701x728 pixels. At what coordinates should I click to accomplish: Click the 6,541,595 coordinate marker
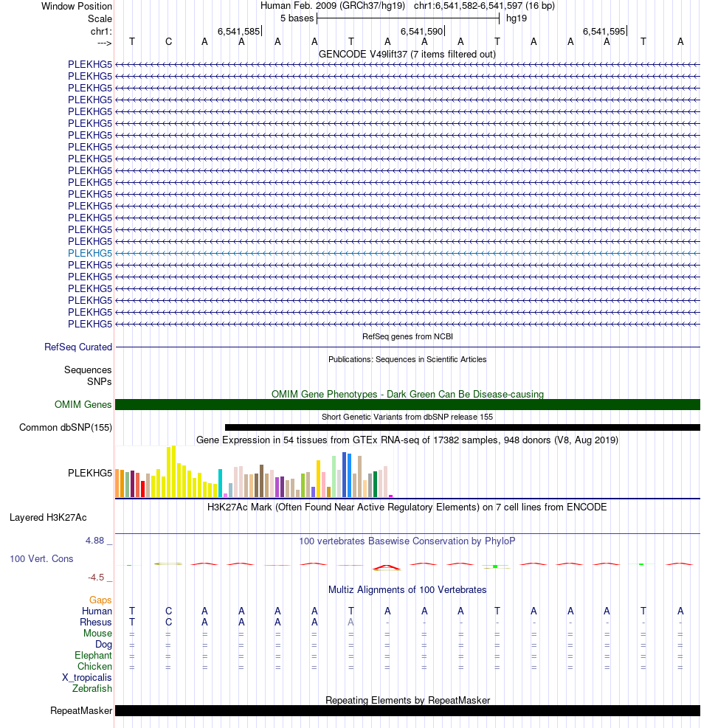pos(604,31)
